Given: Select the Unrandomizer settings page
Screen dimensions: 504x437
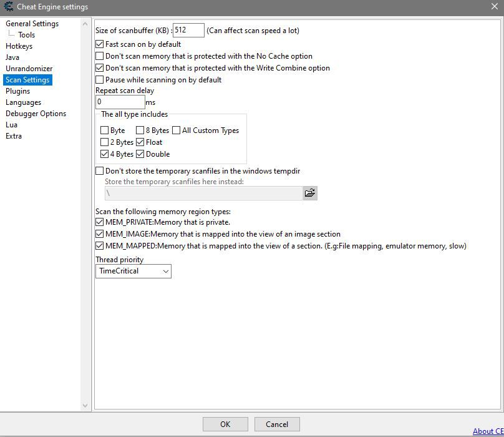Looking at the screenshot, I should point(29,69).
